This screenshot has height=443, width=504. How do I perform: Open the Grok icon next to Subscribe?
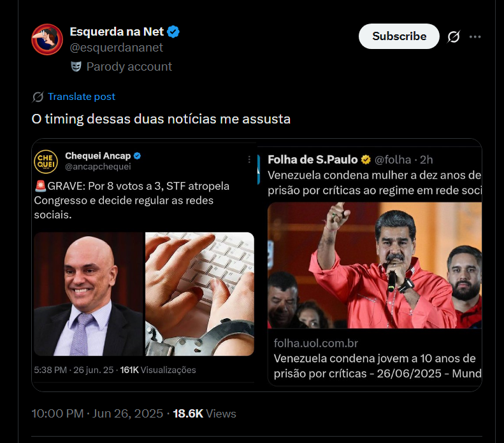click(x=454, y=36)
